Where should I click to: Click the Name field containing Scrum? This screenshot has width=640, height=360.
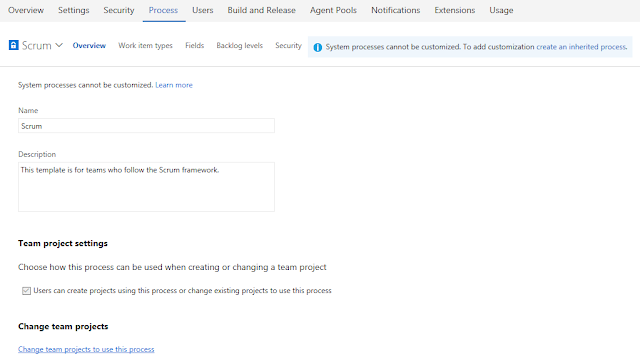pyautogui.click(x=146, y=126)
